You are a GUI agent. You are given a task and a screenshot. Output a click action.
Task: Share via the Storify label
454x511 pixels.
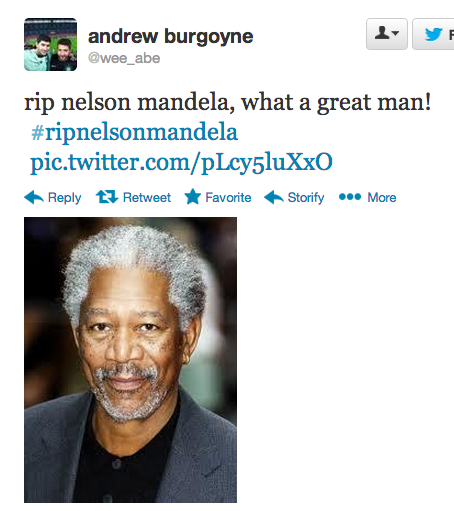tap(306, 198)
